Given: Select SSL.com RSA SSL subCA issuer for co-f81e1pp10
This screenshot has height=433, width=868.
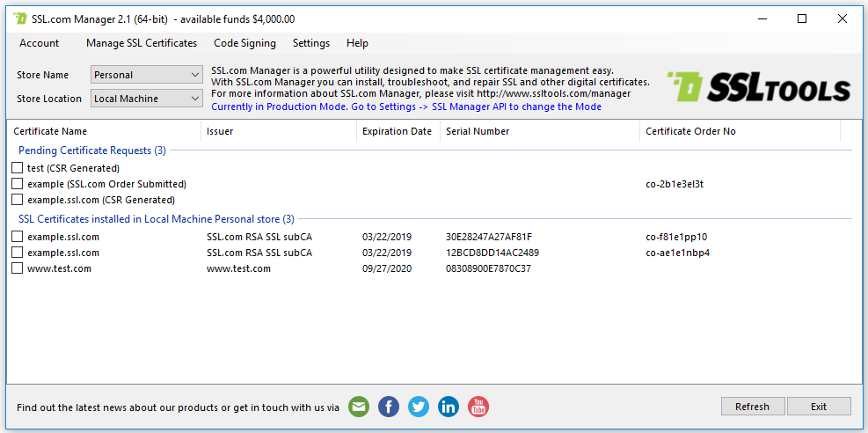Looking at the screenshot, I should click(259, 237).
